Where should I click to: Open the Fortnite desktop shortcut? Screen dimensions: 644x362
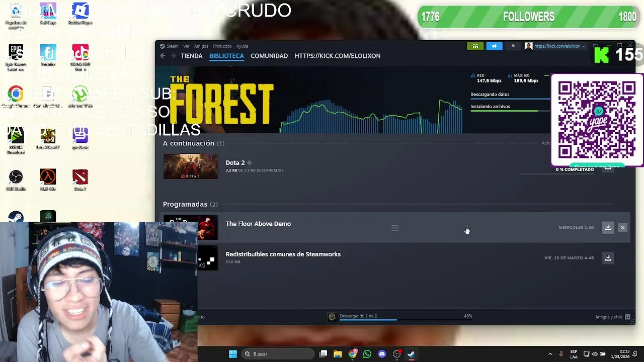tap(48, 56)
